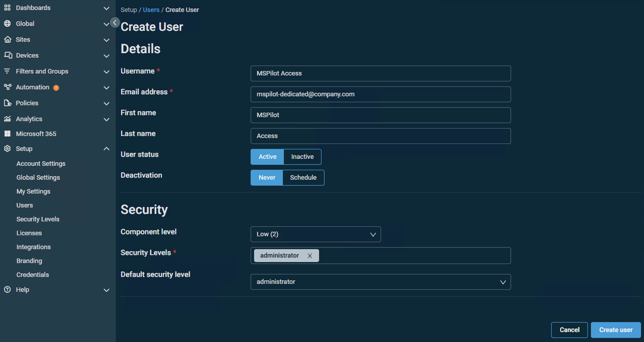Click the Last name input field
Screen dimensions: 644x342
coord(381,136)
